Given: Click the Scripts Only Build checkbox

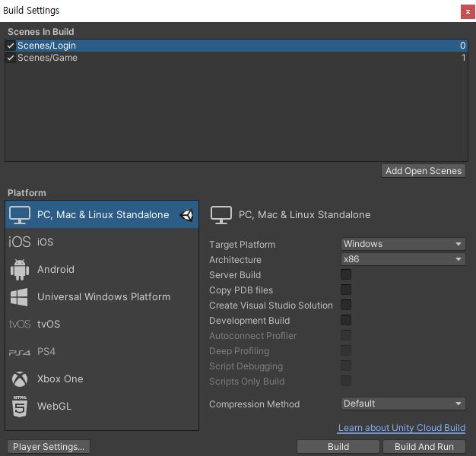Looking at the screenshot, I should point(346,381).
